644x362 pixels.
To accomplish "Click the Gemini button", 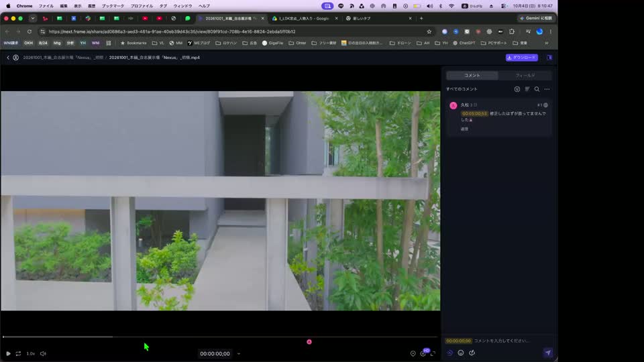I will tap(536, 19).
